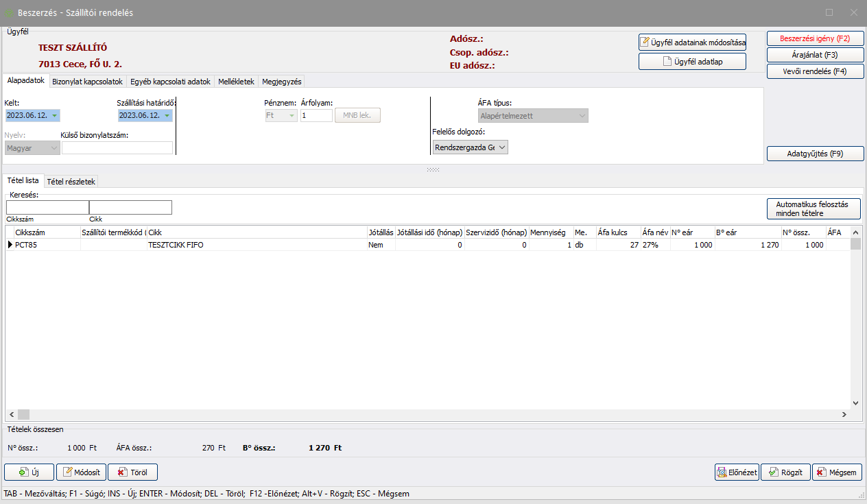This screenshot has width=867, height=504.
Task: Click the Külső bizonylatszám input field
Action: (x=117, y=148)
